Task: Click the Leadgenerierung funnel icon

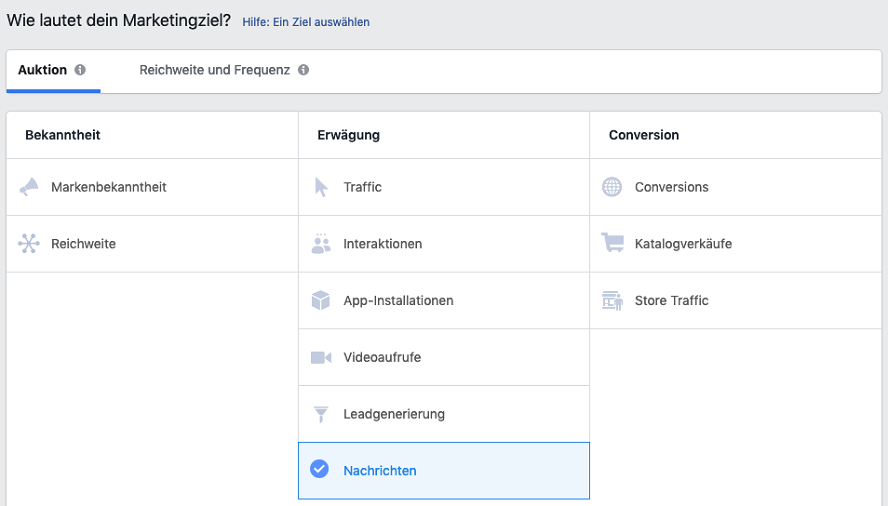Action: point(321,414)
